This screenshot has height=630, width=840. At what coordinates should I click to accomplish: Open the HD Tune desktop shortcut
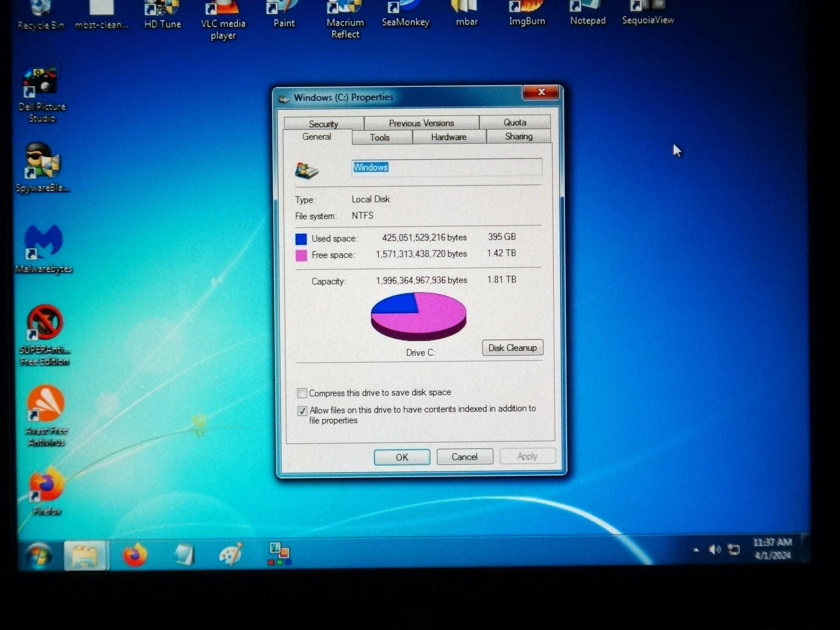tap(163, 15)
